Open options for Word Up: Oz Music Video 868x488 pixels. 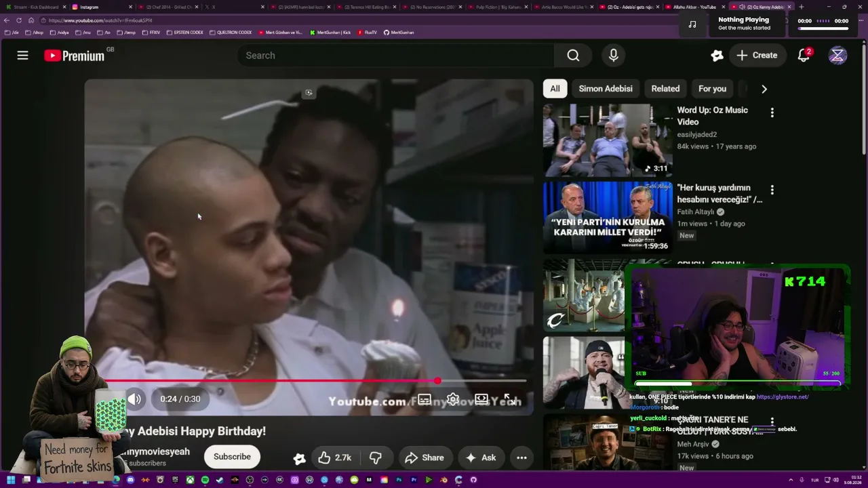pyautogui.click(x=772, y=113)
